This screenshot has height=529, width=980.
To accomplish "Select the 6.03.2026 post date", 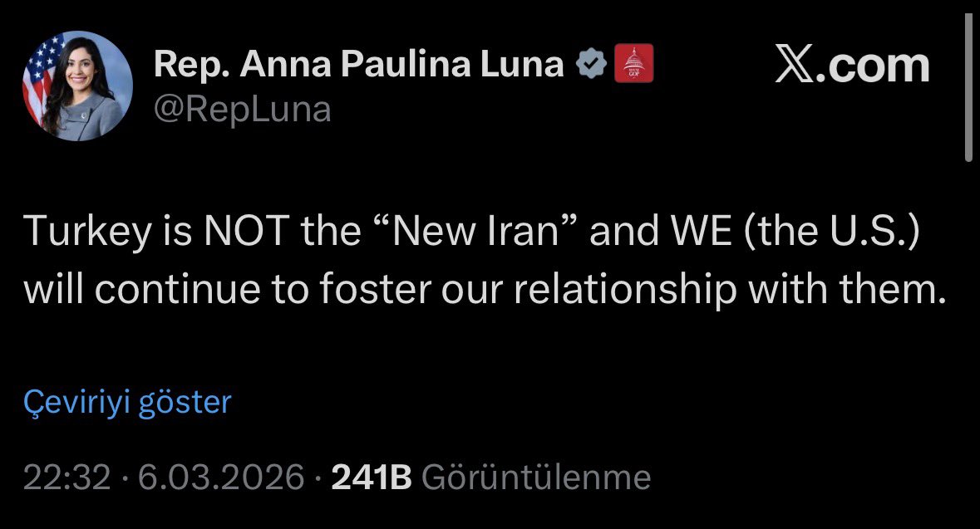I will pyautogui.click(x=220, y=478).
